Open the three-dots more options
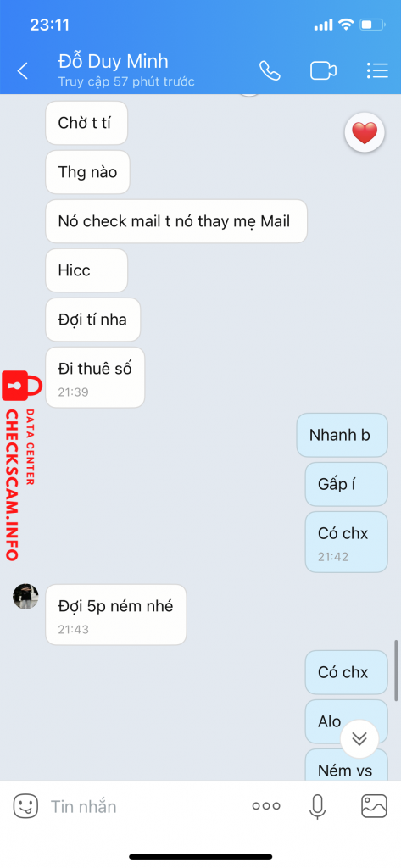401x868 pixels. point(266,806)
